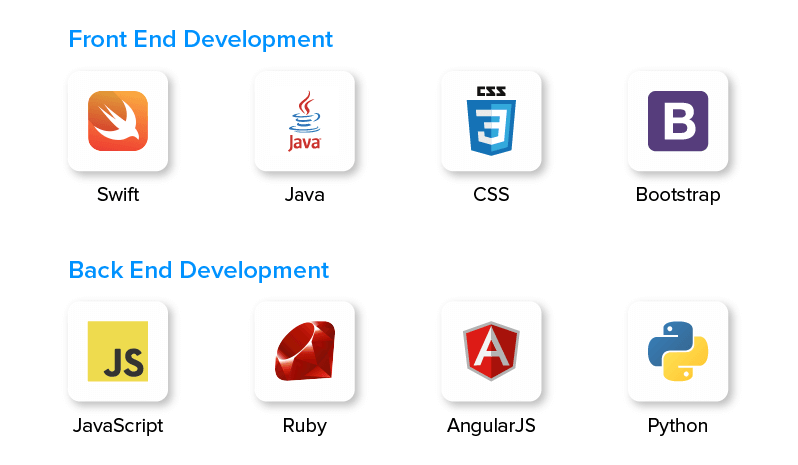
Task: Click the 'Java' label text
Action: (x=304, y=194)
